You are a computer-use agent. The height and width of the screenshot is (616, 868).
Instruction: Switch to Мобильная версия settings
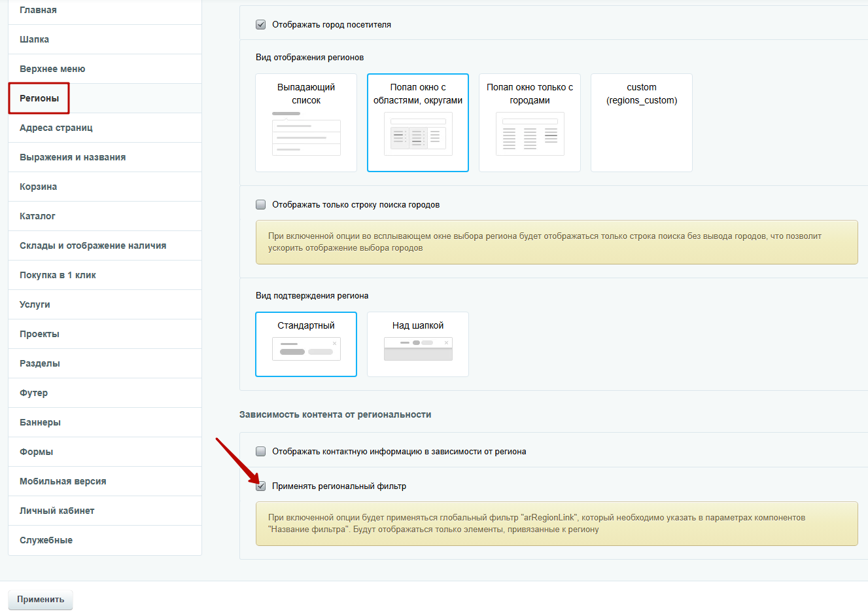[105, 481]
